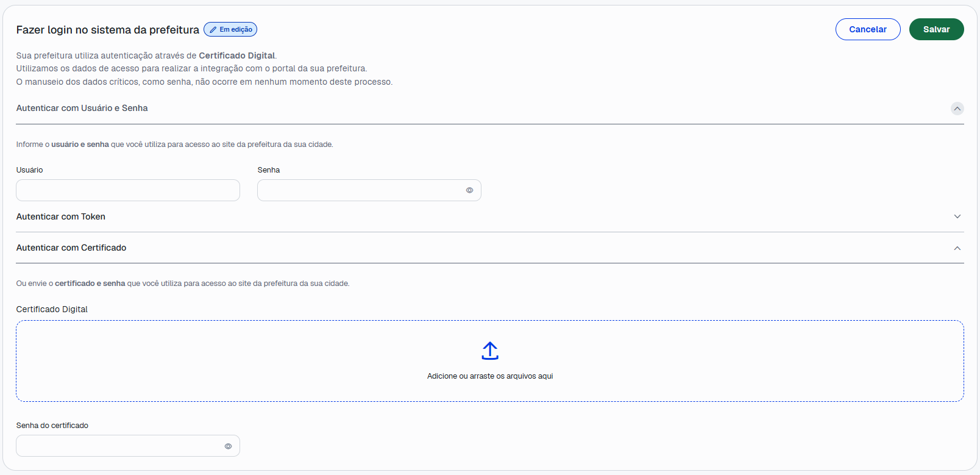Collapse the Autenticar com Certificado section
This screenshot has height=475, width=980.
click(x=957, y=248)
